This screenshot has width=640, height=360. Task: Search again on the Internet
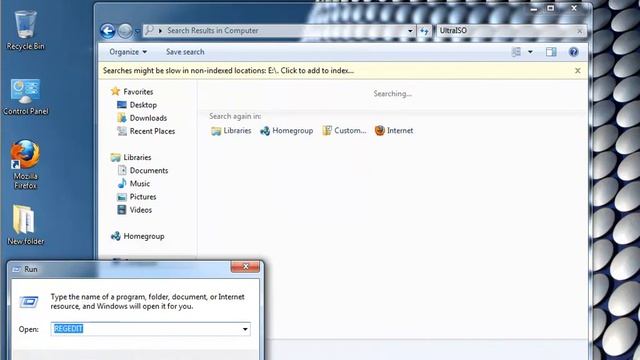[394, 131]
